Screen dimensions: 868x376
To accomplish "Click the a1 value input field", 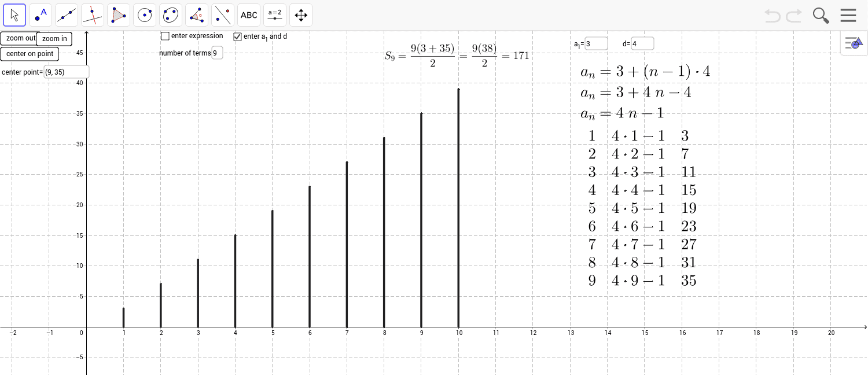I will click(596, 43).
